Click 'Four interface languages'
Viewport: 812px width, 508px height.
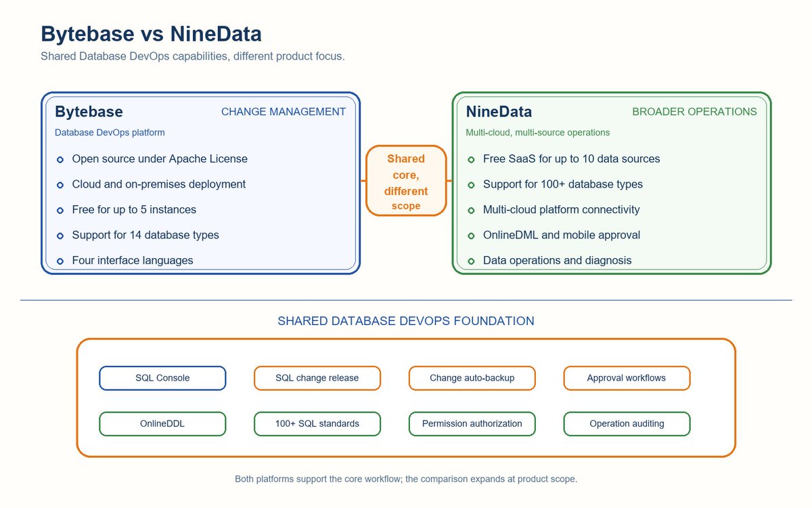click(x=133, y=261)
